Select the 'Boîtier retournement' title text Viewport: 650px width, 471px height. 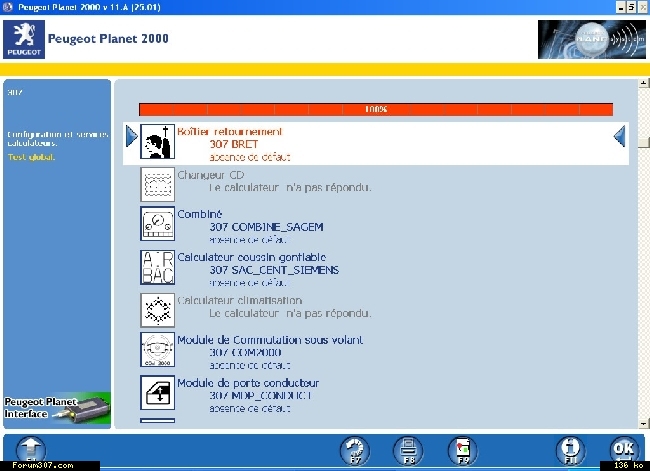pos(230,131)
